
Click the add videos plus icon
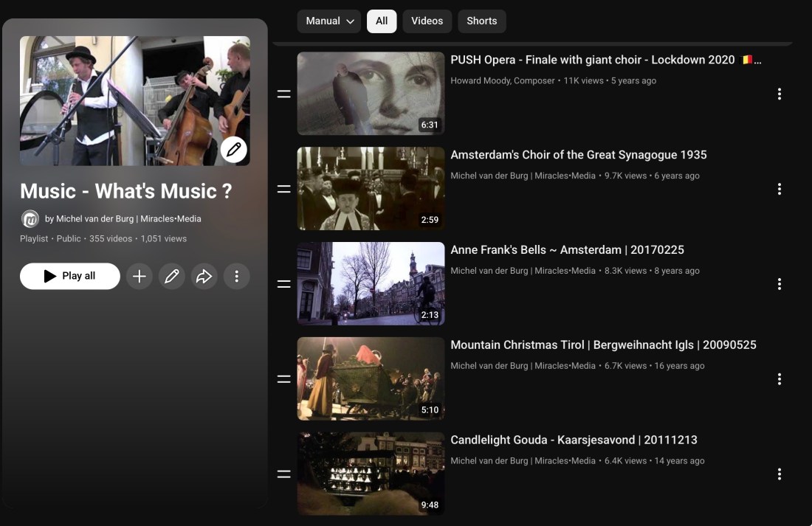(x=140, y=276)
